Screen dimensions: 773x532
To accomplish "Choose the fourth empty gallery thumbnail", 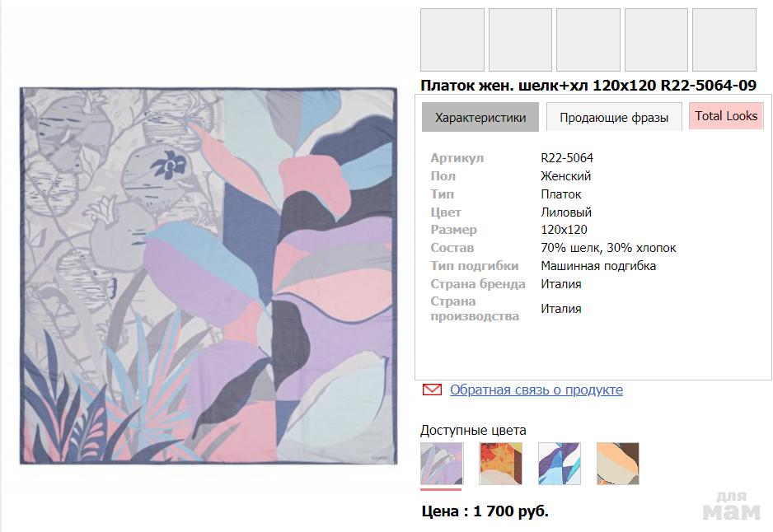I will (x=656, y=40).
